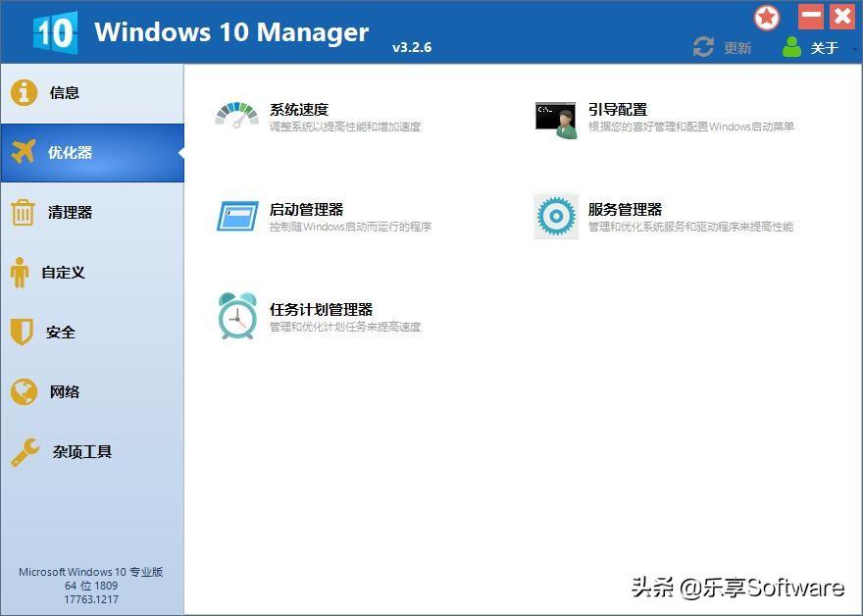Click the 清理器 trash bin icon
Viewport: 863px width, 616px height.
(x=23, y=213)
